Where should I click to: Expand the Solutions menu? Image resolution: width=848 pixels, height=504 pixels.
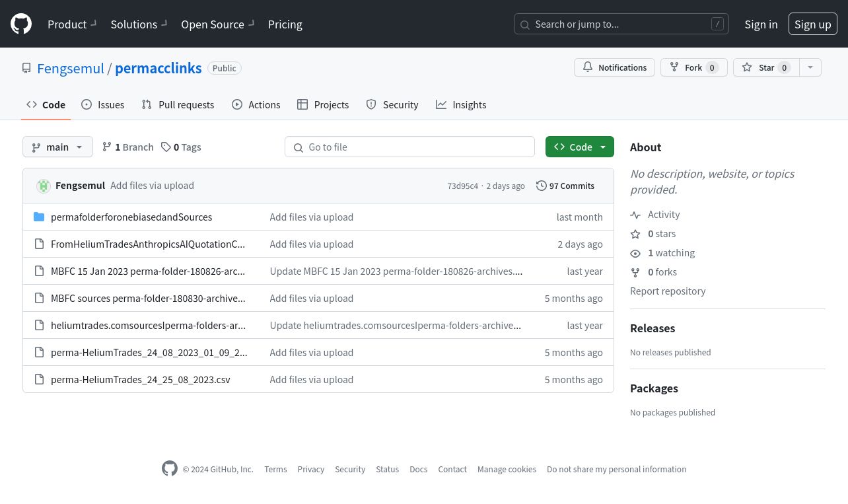(139, 24)
